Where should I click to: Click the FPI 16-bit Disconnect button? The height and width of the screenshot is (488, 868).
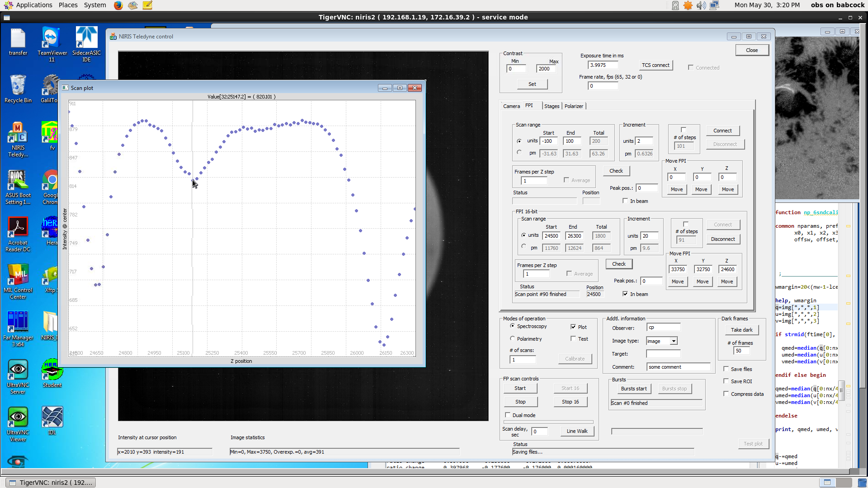[x=722, y=239]
